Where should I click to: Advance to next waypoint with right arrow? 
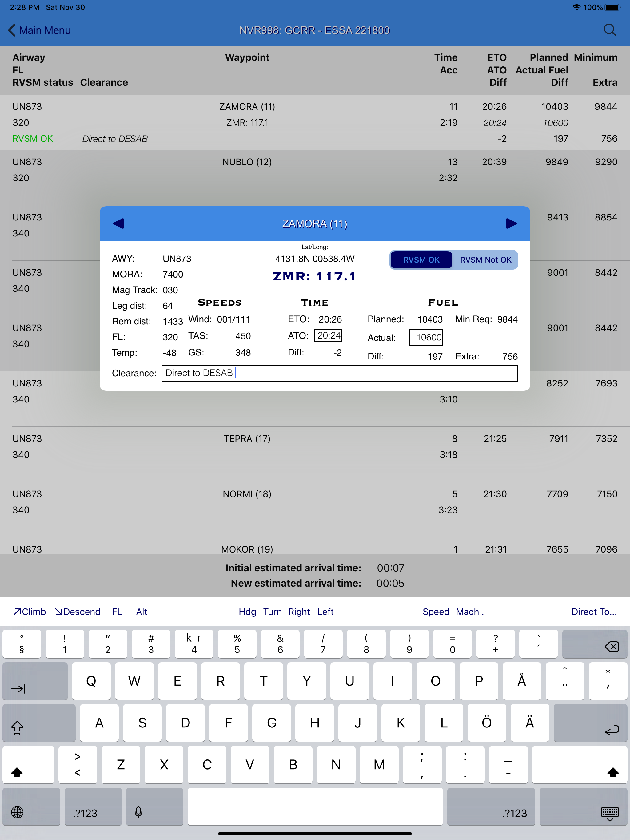point(511,224)
